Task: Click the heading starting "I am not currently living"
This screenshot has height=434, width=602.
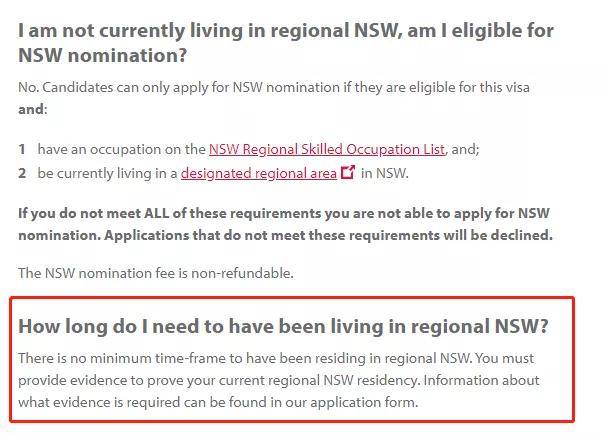Action: tap(285, 30)
